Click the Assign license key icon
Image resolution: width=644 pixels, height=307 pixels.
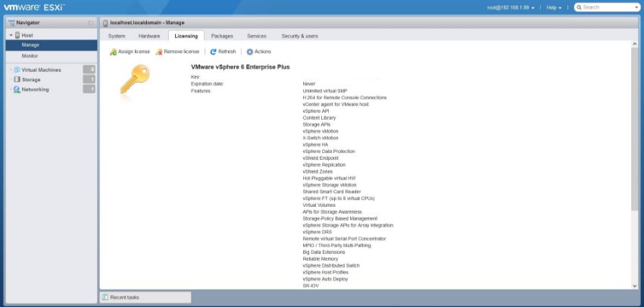tap(113, 52)
